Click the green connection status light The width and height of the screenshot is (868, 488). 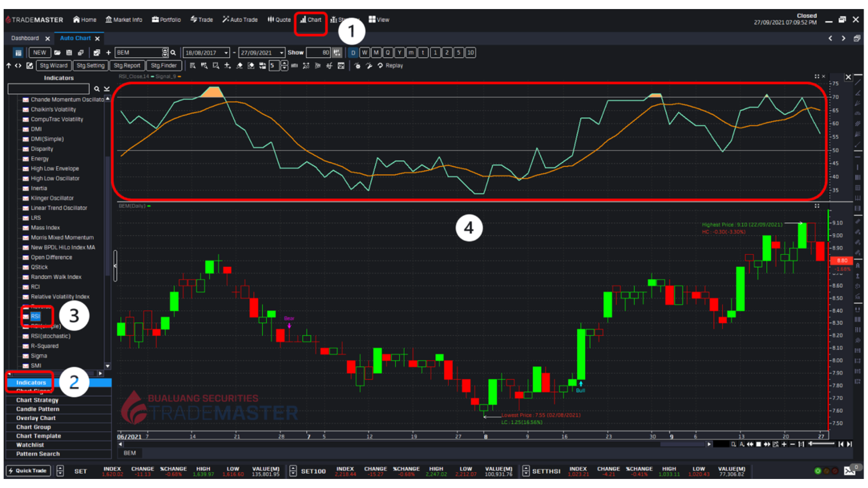(x=818, y=470)
